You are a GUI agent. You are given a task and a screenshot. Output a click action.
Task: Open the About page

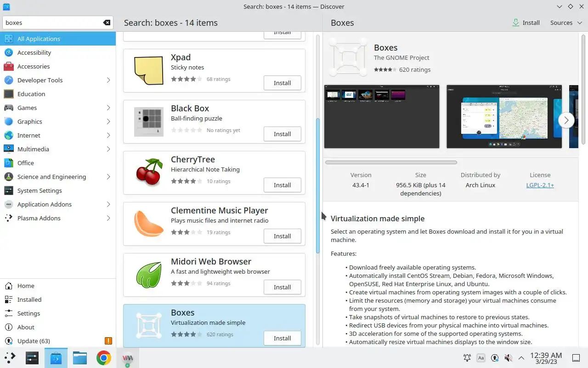[58, 327]
